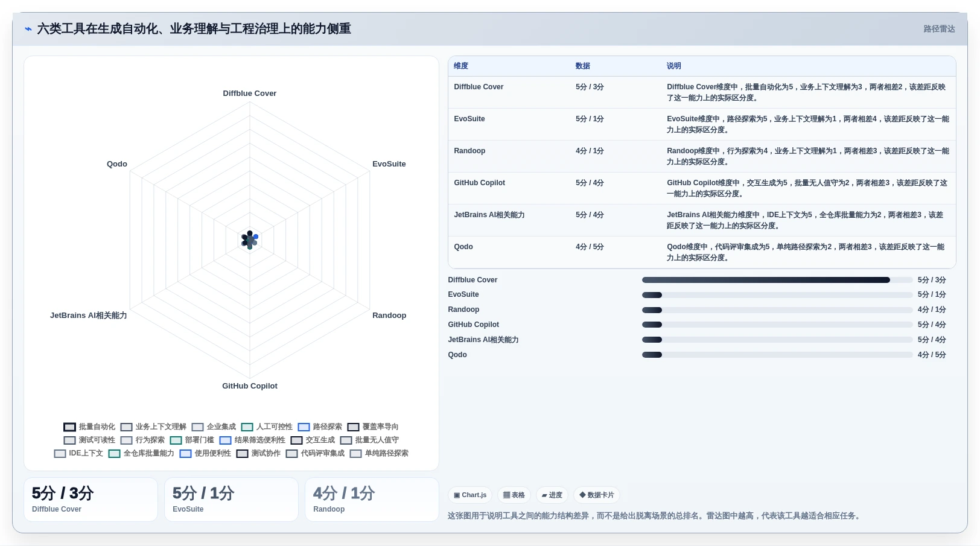The width and height of the screenshot is (980, 546).
Task: Click the 交互生成 legend swatch
Action: pyautogui.click(x=296, y=440)
